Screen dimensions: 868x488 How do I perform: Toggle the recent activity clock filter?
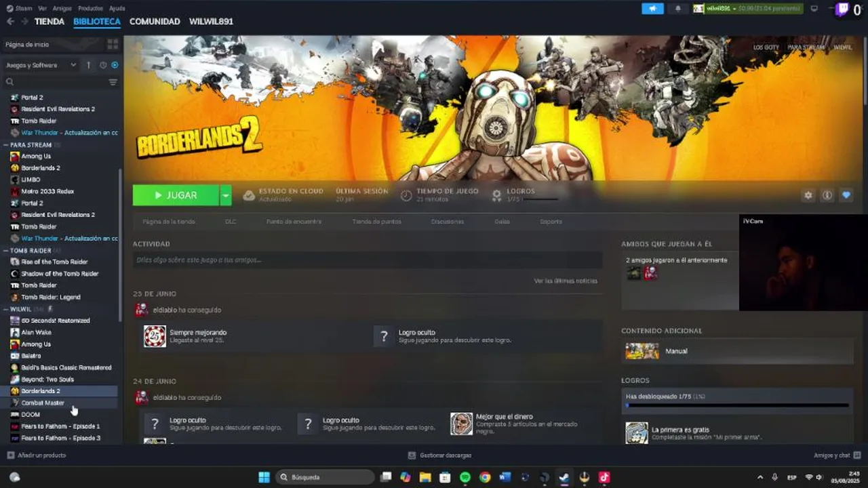point(103,65)
